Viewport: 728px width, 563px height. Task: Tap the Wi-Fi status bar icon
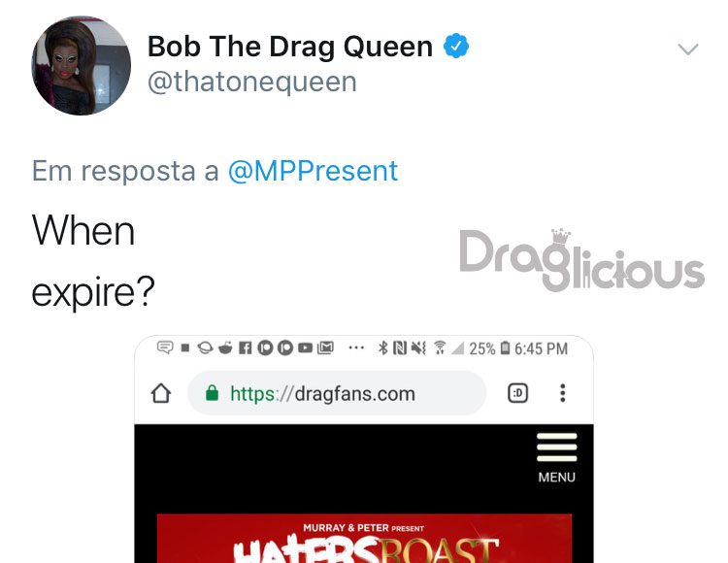tap(440, 348)
